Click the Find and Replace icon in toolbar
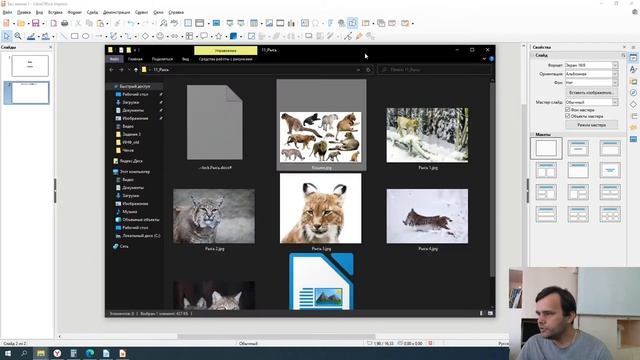This screenshot has width=640, height=360. [163, 23]
